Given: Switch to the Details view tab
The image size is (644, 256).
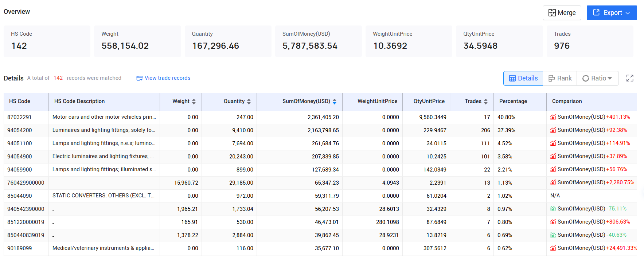Looking at the screenshot, I should [x=523, y=78].
